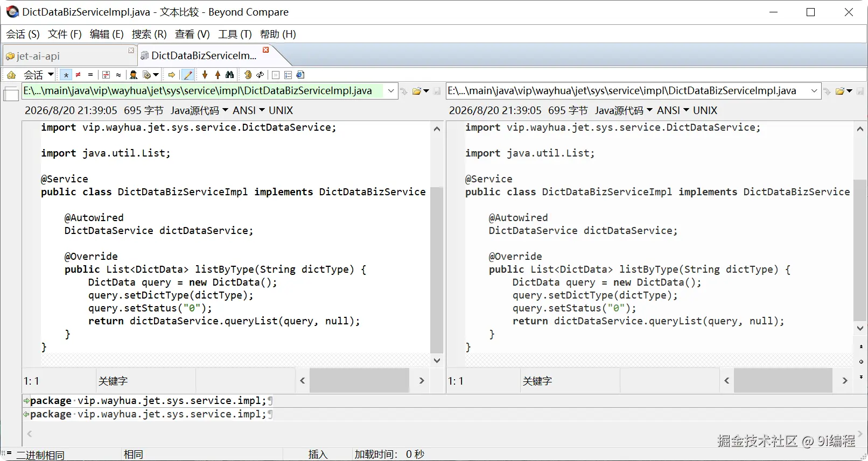
Task: Toggle the show same (=) filter
Action: 90,75
